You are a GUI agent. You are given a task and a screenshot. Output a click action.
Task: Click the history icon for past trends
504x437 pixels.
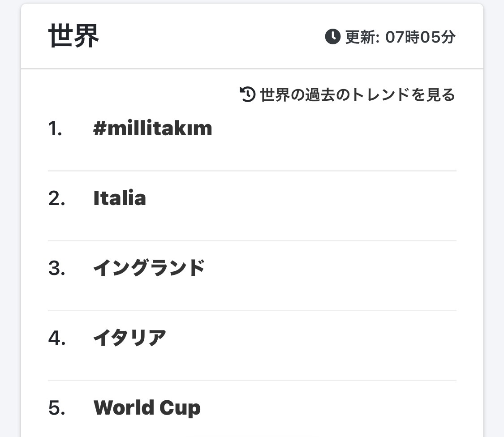248,94
